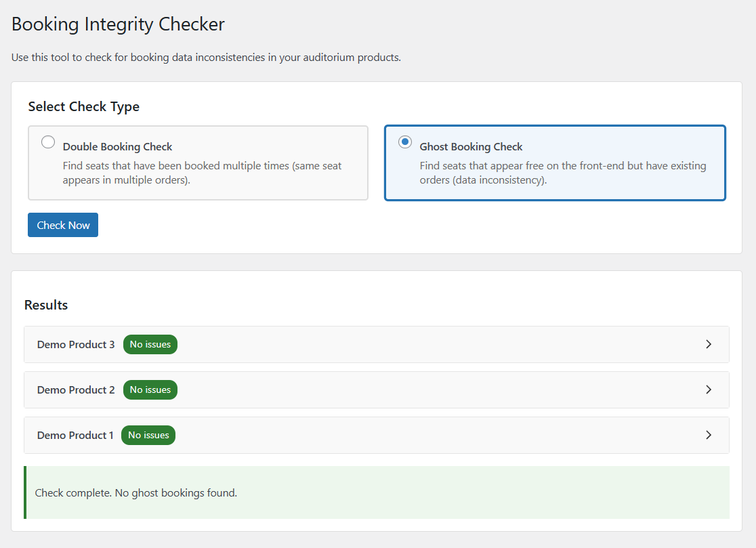Open the Demo Product 1 result title
The height and width of the screenshot is (548, 756).
coord(75,435)
